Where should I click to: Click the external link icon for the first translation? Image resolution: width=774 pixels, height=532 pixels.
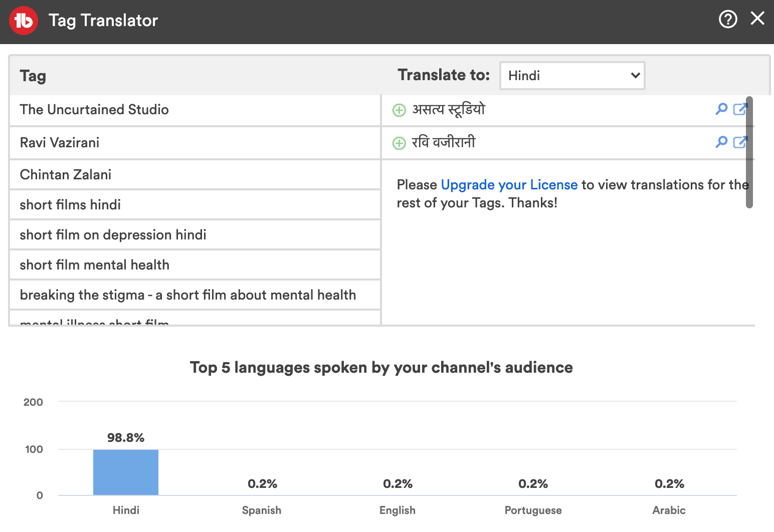tap(740, 109)
